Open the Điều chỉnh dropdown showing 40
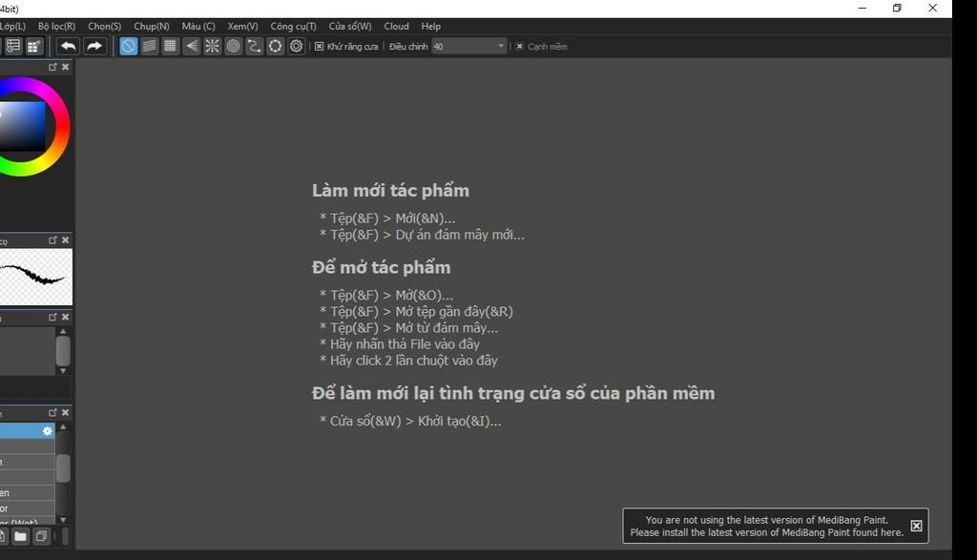The width and height of the screenshot is (977, 560). pos(469,46)
